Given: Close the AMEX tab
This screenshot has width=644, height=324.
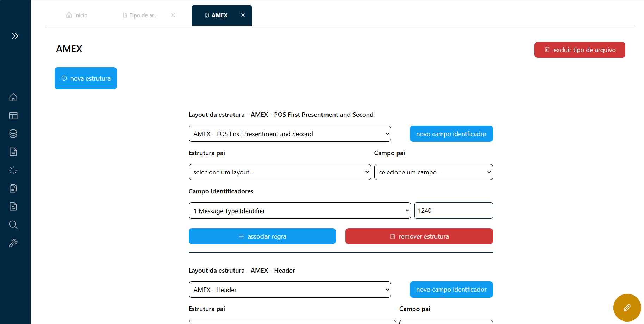Looking at the screenshot, I should click(x=243, y=15).
